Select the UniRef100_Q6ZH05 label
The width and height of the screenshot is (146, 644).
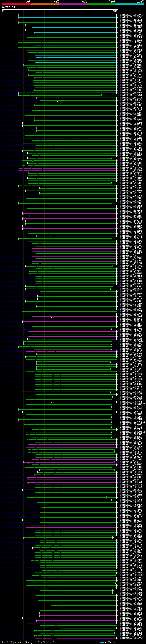click(131, 354)
